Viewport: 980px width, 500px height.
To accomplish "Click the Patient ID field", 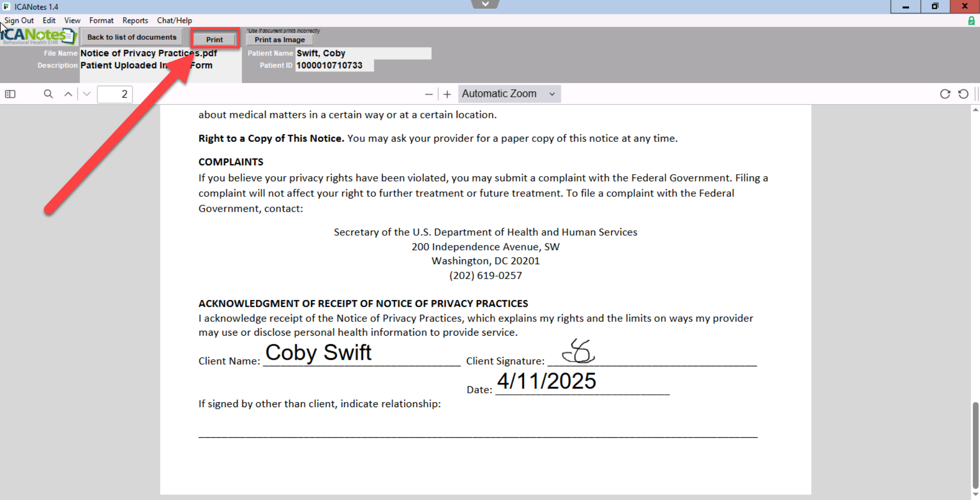I will pos(334,65).
